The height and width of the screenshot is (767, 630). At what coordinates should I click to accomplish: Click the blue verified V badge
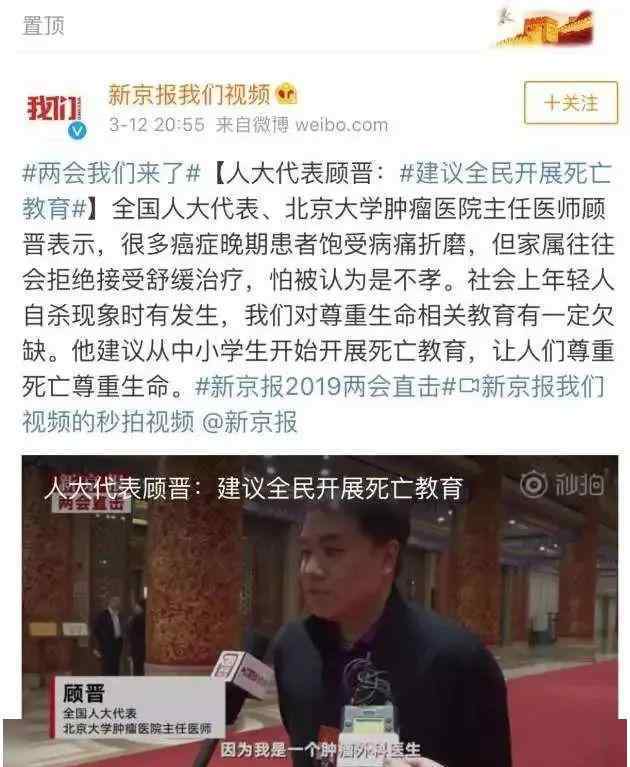coord(77,131)
